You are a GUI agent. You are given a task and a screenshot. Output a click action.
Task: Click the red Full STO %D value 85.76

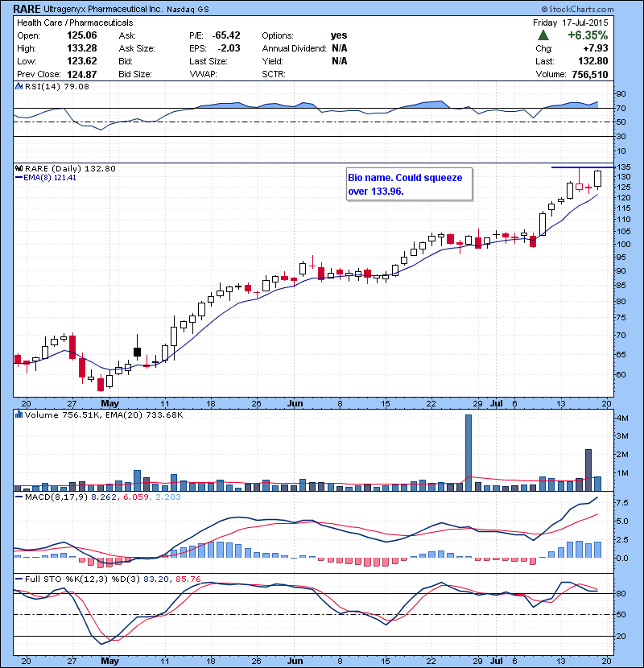click(x=188, y=579)
